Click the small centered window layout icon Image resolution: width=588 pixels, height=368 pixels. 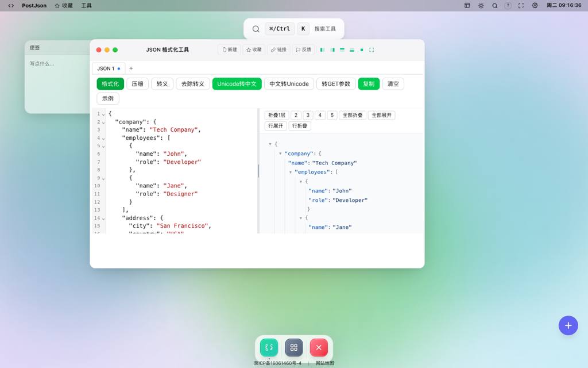(x=362, y=49)
